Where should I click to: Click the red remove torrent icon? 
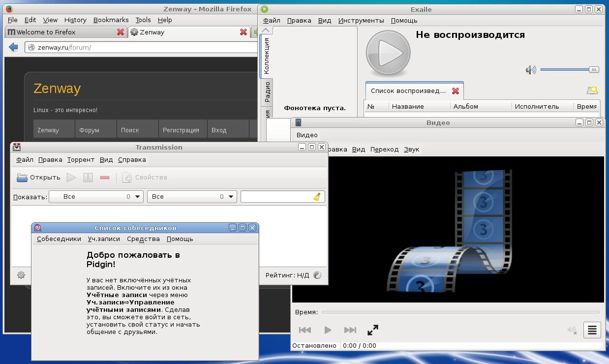click(105, 178)
